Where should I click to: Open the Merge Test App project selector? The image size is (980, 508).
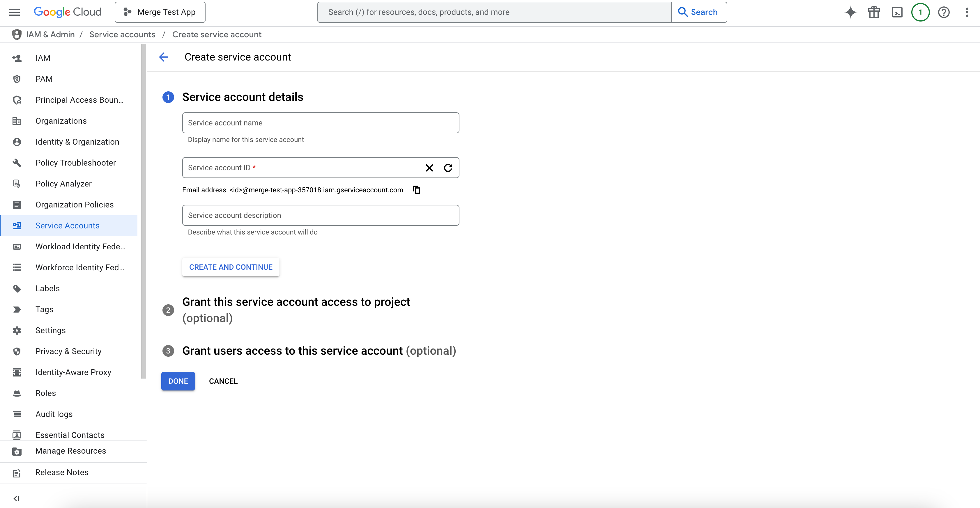[x=160, y=12]
